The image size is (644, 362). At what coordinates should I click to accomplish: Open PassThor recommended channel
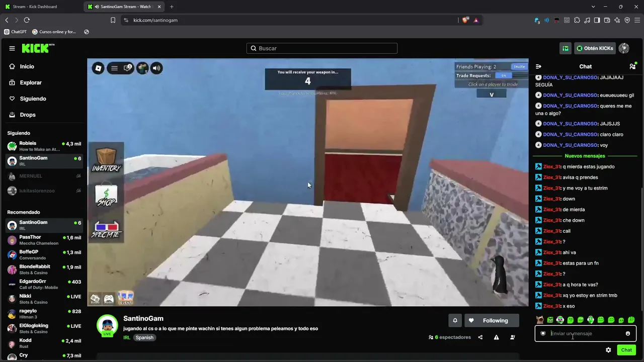44,240
